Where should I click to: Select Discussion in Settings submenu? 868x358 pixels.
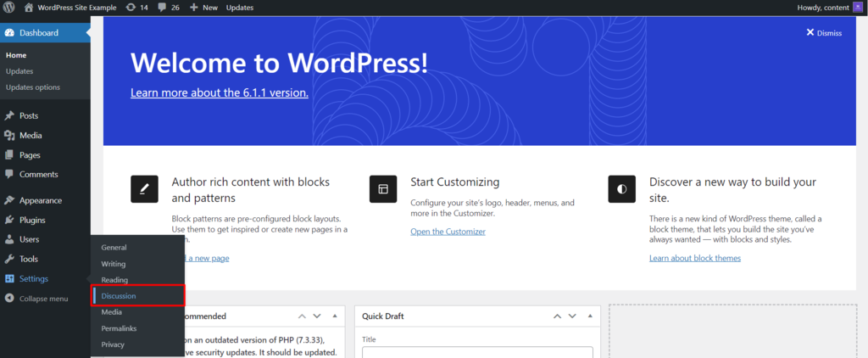pos(119,296)
